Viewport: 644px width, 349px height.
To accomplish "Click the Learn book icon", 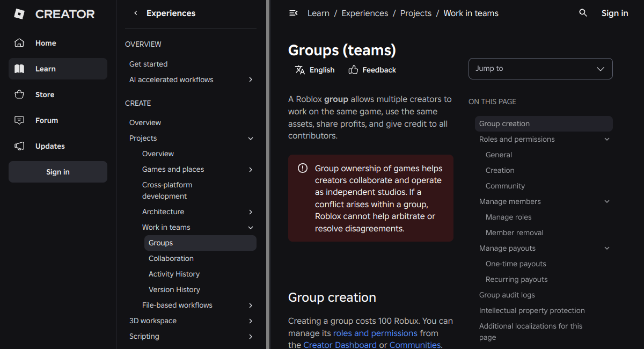I will coord(19,69).
